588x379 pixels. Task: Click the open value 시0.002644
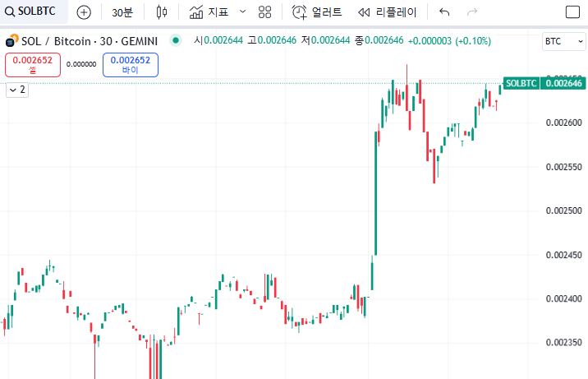(x=218, y=40)
